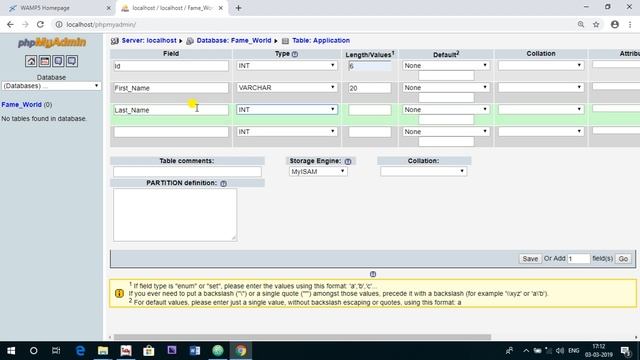Open Windows Start menu
The image size is (640, 360).
click(11, 351)
